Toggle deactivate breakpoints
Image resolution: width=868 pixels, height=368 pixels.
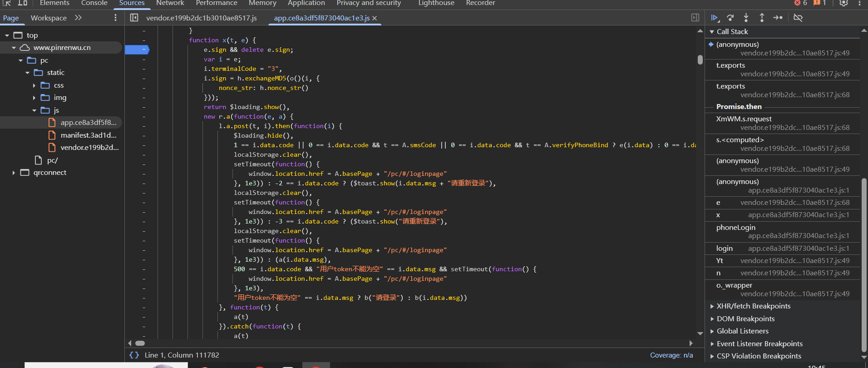(x=798, y=18)
